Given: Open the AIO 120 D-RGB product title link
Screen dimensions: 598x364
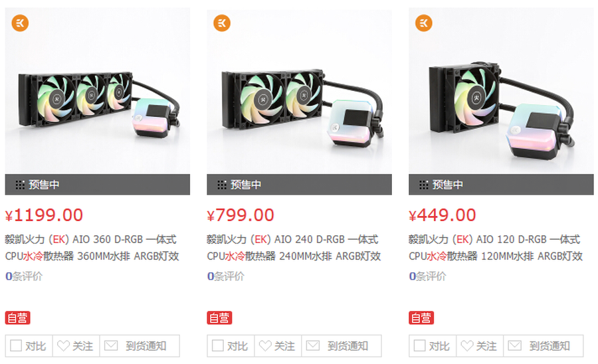Looking at the screenshot, I should coord(496,248).
